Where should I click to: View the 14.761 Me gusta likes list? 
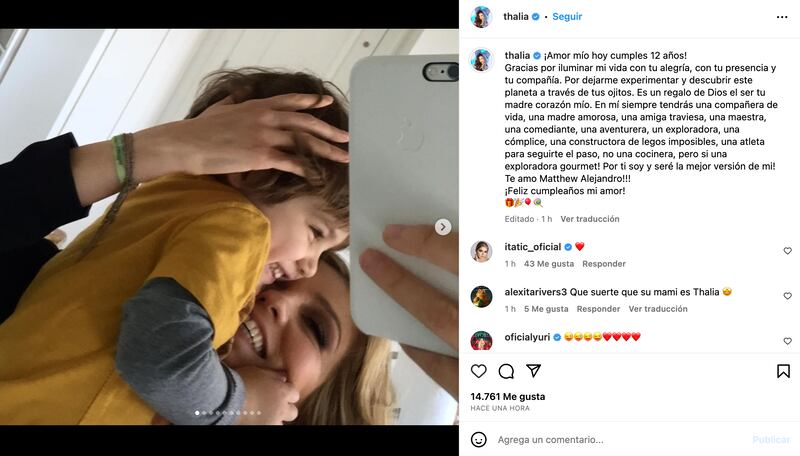point(508,396)
